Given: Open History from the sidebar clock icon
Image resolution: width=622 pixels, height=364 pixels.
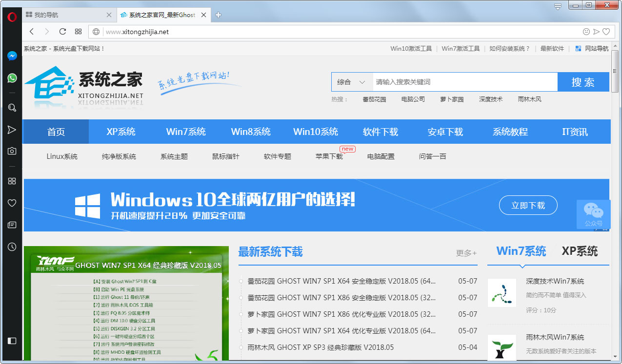Looking at the screenshot, I should click(x=12, y=247).
